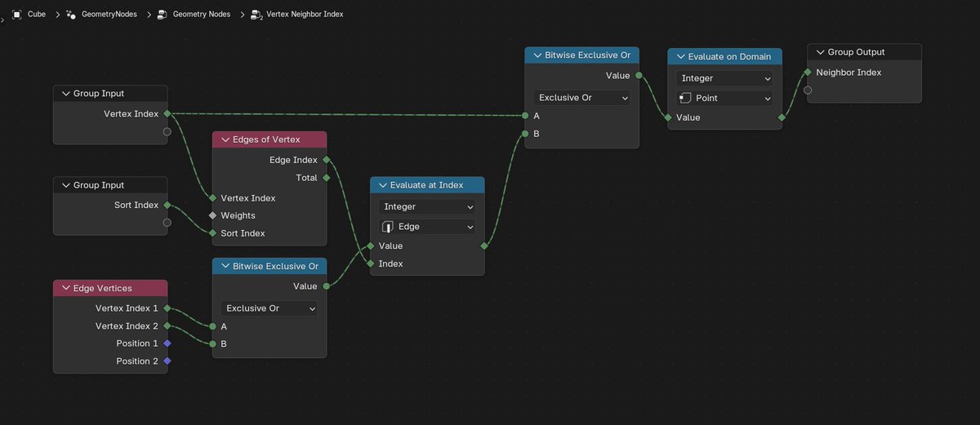Click the Cube object icon in breadcrumb
This screenshot has width=980, height=425.
coord(16,14)
